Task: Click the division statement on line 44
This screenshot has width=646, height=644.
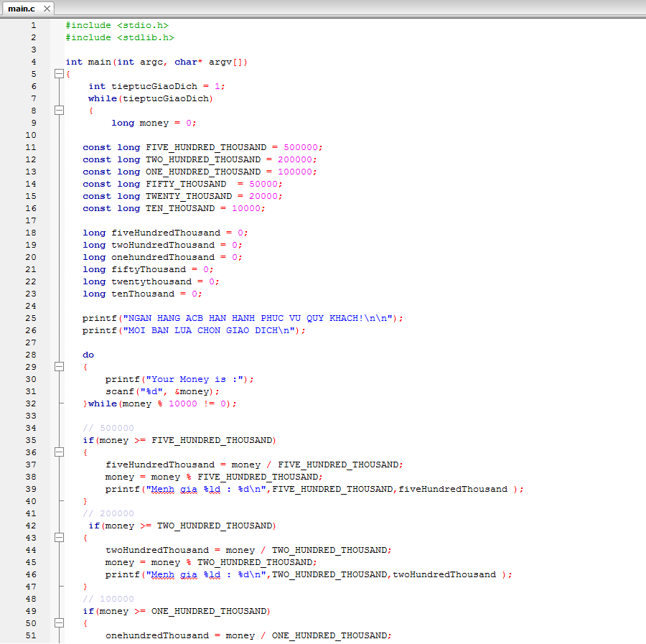Action: (x=248, y=550)
